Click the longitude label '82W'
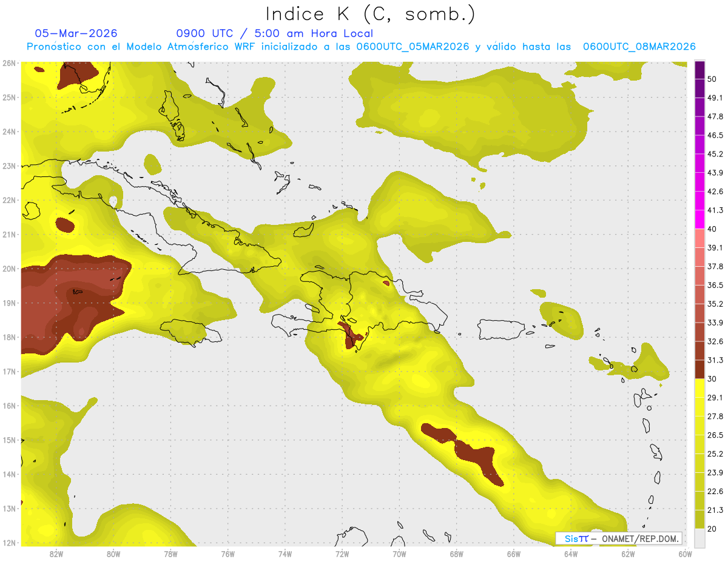Viewport: 728px width, 562px height. click(56, 554)
